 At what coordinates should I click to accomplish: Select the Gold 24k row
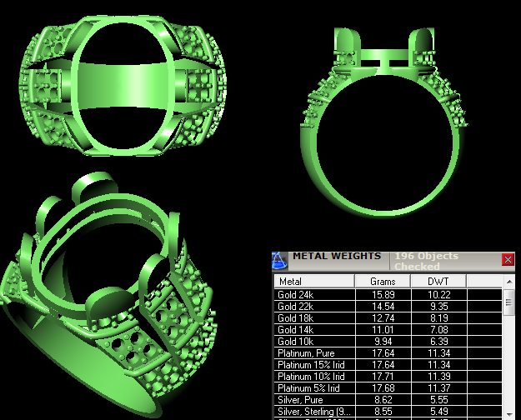point(388,295)
